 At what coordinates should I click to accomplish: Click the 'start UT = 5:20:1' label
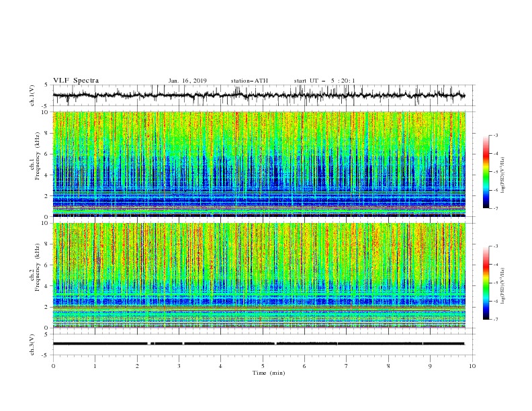tap(324, 81)
